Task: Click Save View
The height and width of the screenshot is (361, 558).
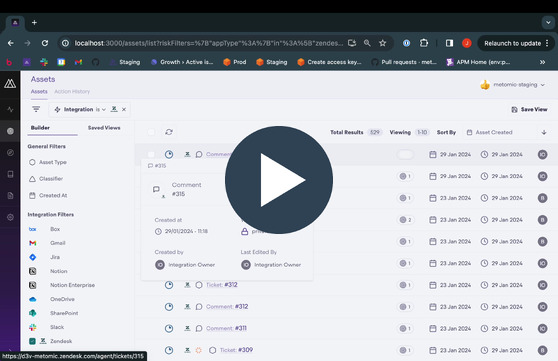Action: (x=529, y=109)
